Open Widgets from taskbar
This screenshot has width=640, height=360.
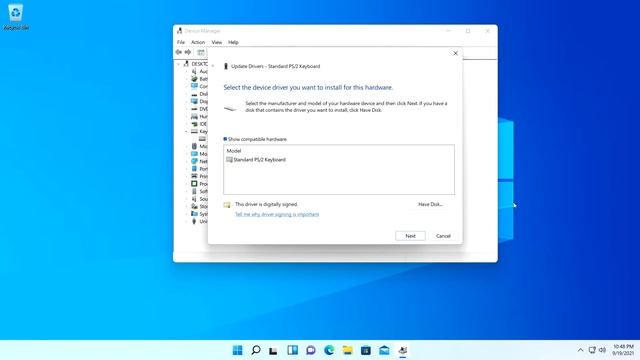click(292, 350)
